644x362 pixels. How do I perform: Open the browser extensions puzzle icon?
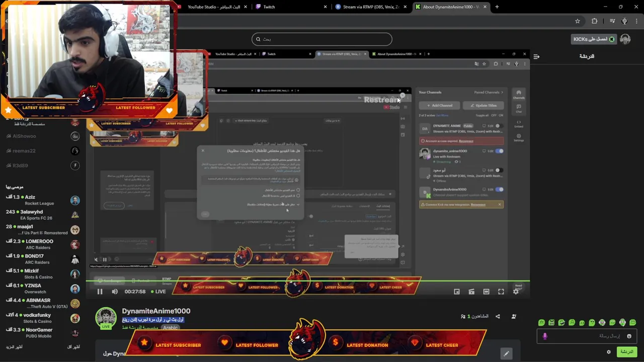coord(595,21)
